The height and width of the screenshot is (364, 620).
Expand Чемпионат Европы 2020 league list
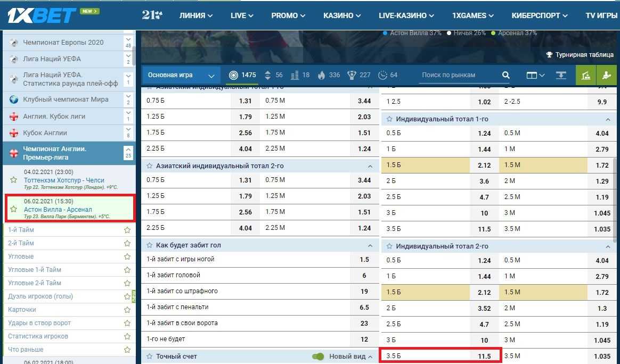coord(128,42)
